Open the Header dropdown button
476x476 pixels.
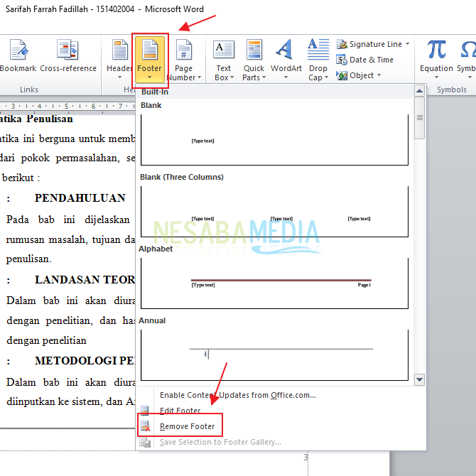[x=119, y=60]
